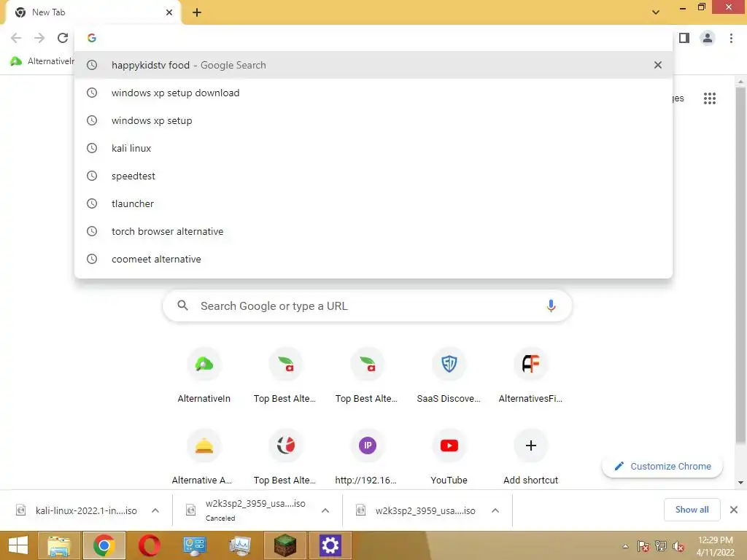Choose 'windows xp setup download' suggestion
Screen dimensions: 747x560
tap(373, 93)
